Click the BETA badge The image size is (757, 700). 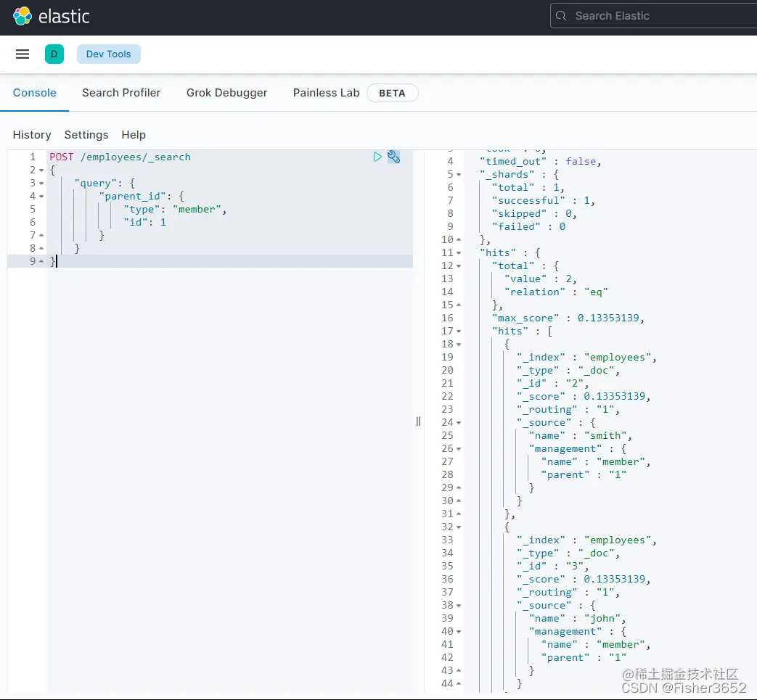392,93
